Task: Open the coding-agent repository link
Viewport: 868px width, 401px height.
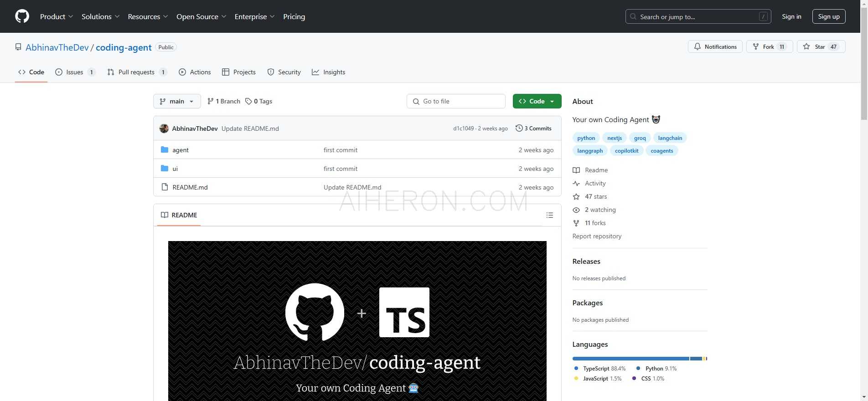Action: [124, 47]
